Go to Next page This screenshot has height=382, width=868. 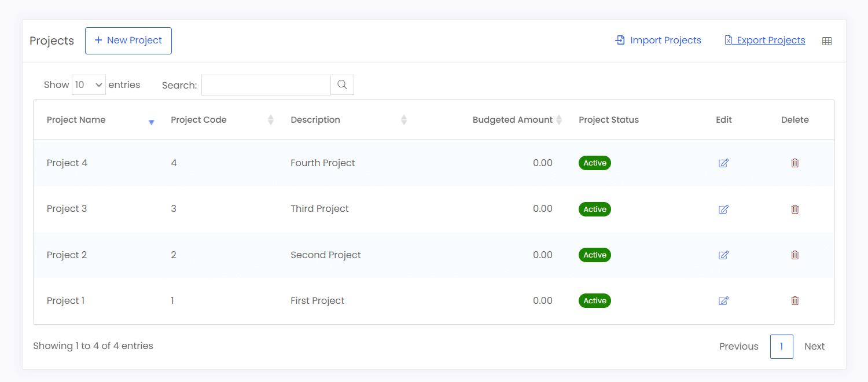coord(814,346)
